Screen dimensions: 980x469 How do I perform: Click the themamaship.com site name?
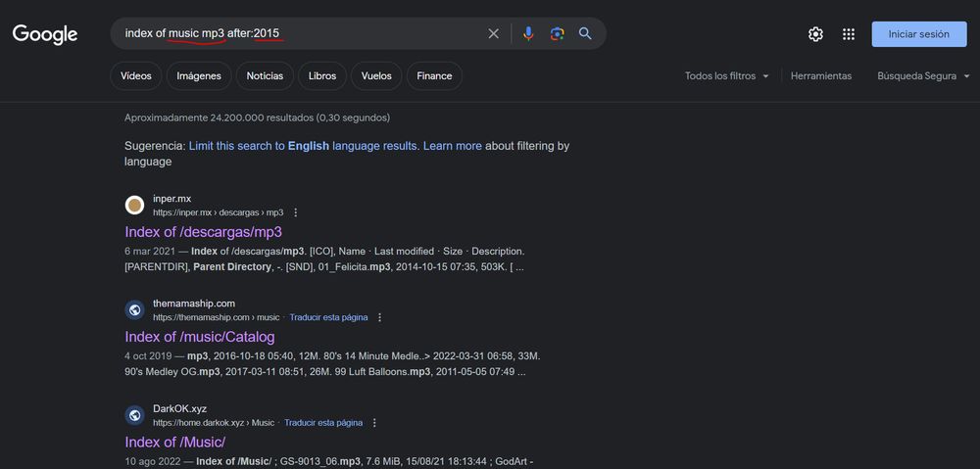click(x=194, y=304)
